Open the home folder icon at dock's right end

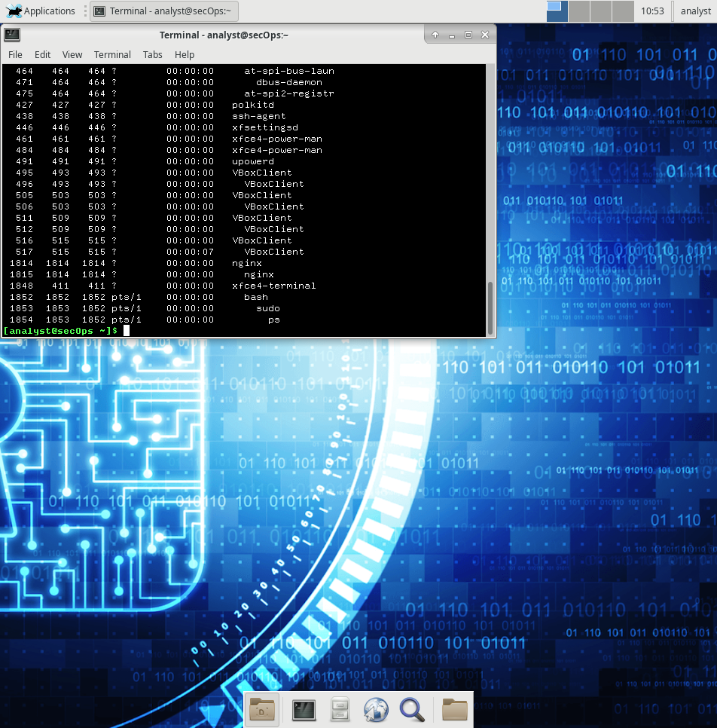(454, 709)
